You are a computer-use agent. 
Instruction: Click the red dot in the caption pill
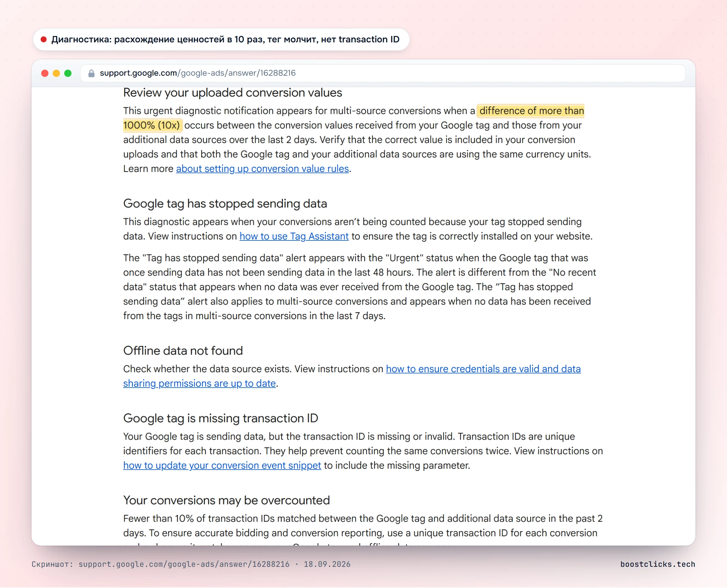coord(43,39)
